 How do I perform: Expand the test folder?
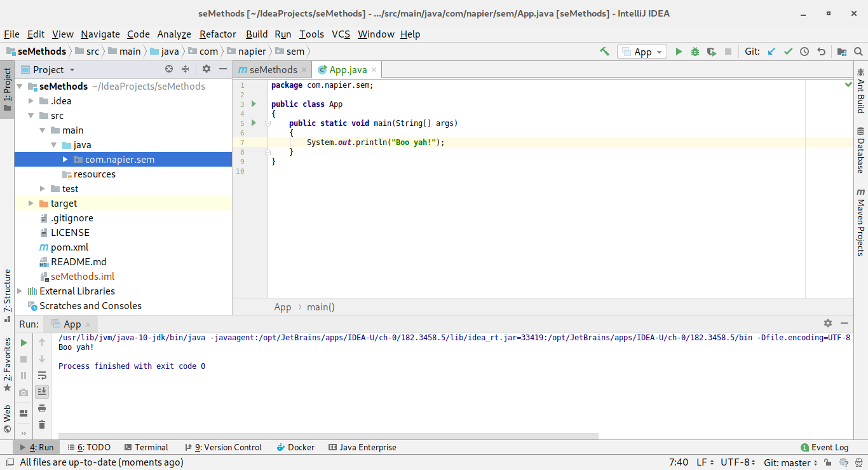pos(42,189)
